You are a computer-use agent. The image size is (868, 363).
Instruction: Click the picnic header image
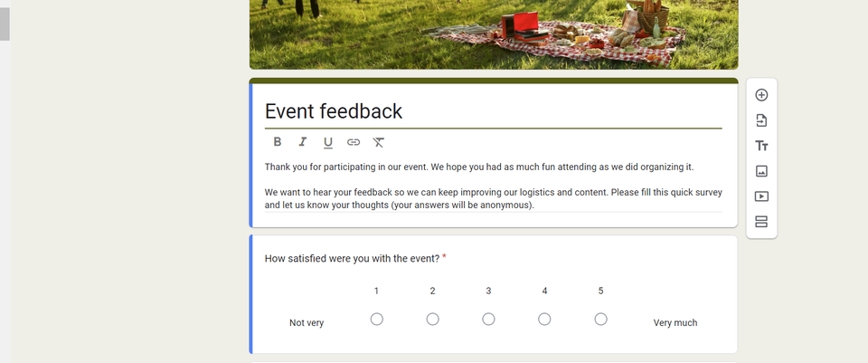(x=494, y=33)
